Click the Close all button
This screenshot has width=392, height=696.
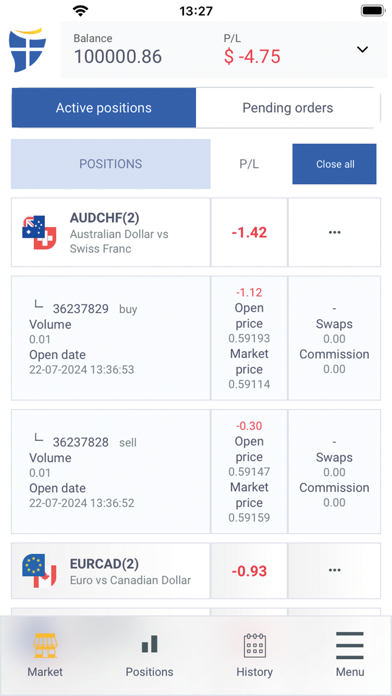[x=334, y=164]
